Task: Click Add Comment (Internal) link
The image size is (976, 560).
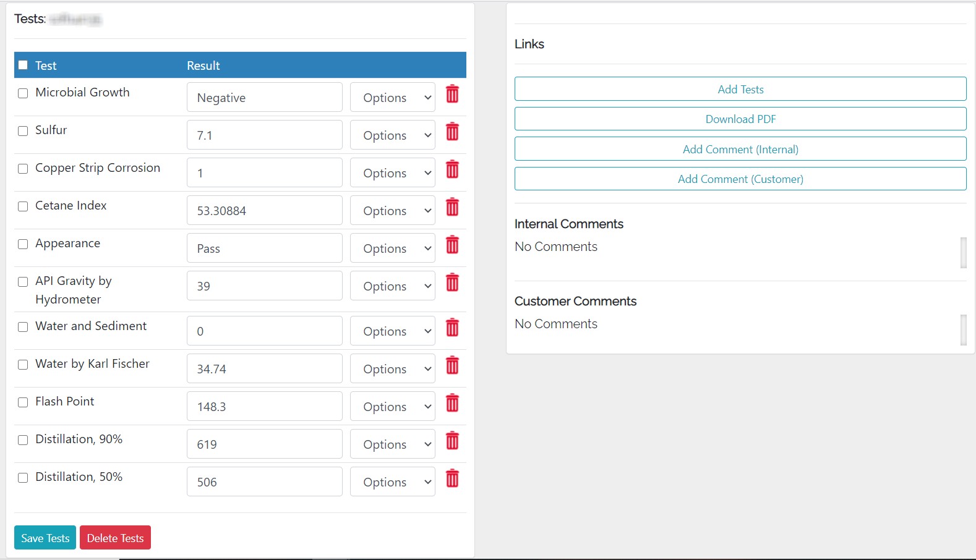Action: [x=740, y=149]
